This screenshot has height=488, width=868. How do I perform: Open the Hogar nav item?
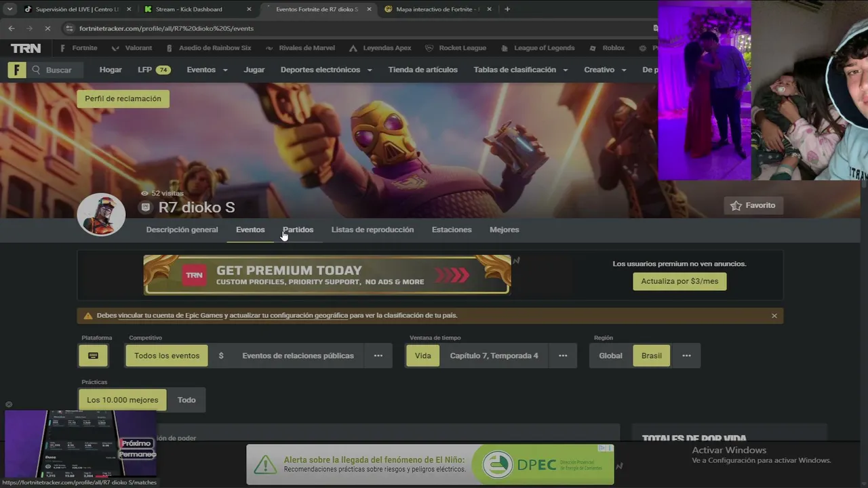point(111,70)
